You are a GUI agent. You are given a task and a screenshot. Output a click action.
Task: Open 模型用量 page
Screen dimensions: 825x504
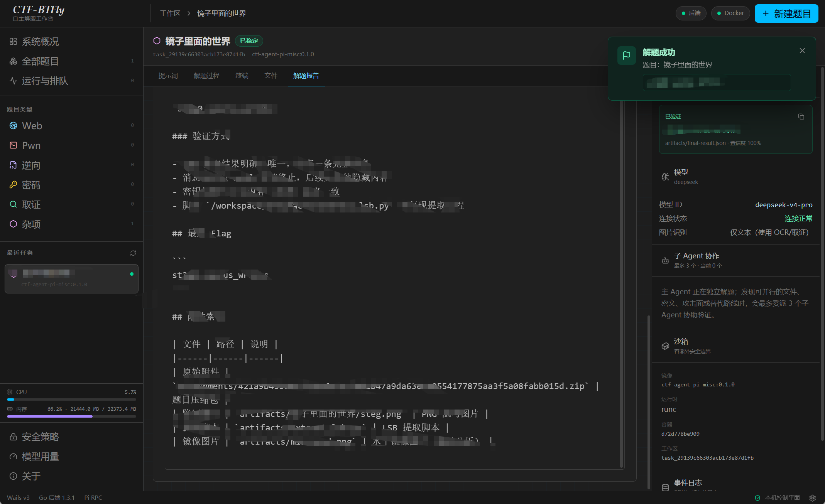point(71,456)
